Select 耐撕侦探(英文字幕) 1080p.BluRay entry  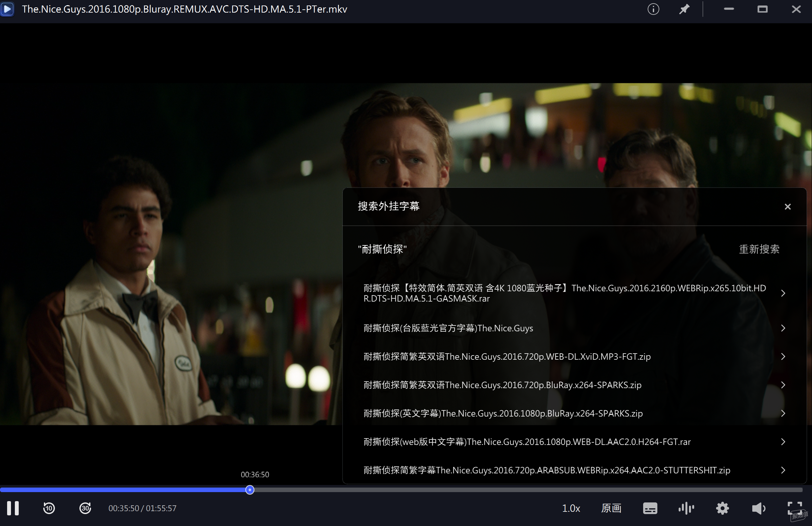(503, 413)
